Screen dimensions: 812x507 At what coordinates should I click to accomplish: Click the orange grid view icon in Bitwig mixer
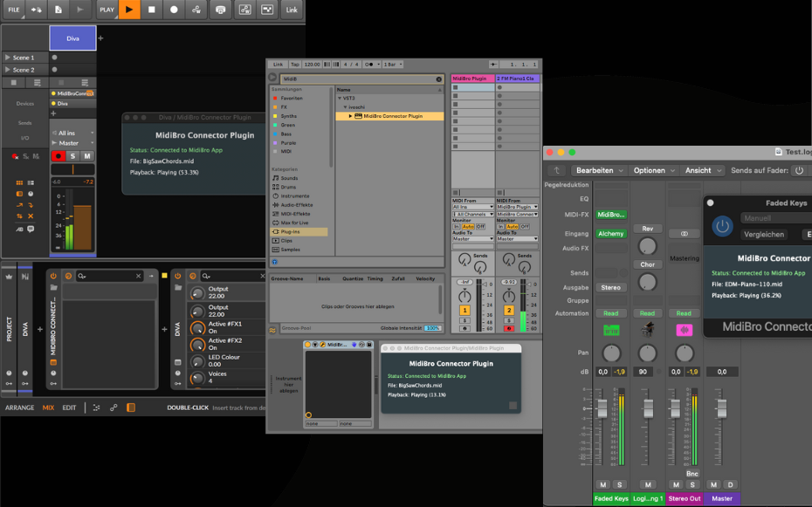(19, 182)
